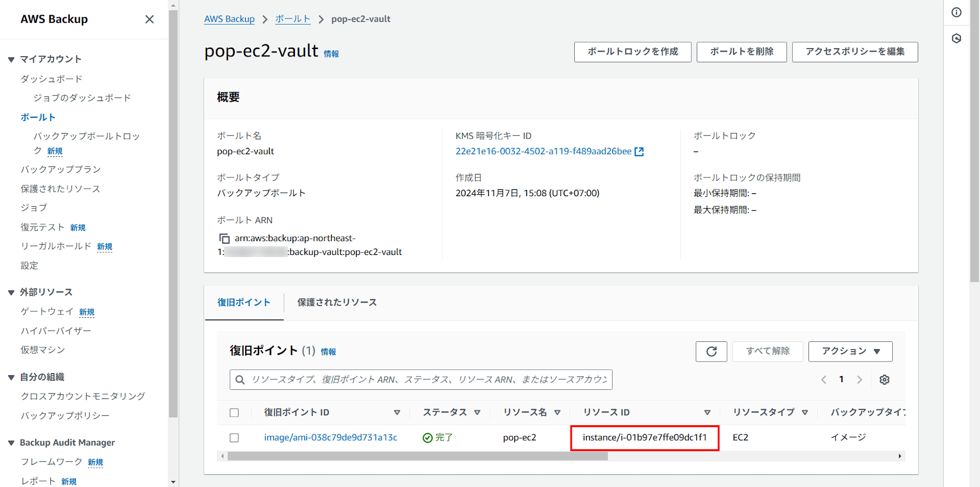Image resolution: width=980 pixels, height=487 pixels.
Task: Check the ami-038c79de9d731a13c row checkbox
Action: pos(234,437)
